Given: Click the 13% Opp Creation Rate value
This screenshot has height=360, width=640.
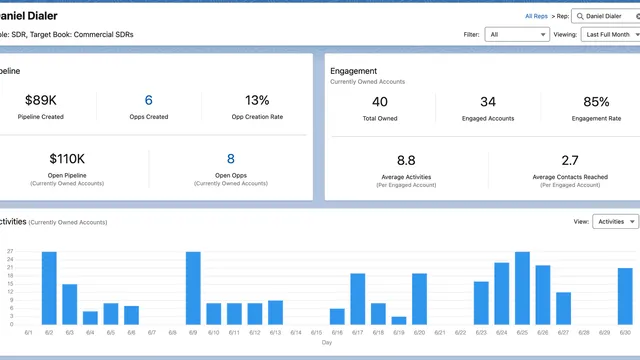Looking at the screenshot, I should point(257,100).
